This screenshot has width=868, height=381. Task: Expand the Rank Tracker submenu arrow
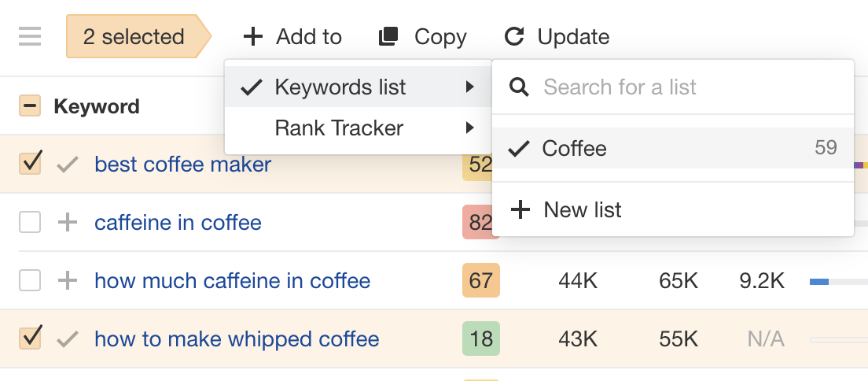click(469, 128)
